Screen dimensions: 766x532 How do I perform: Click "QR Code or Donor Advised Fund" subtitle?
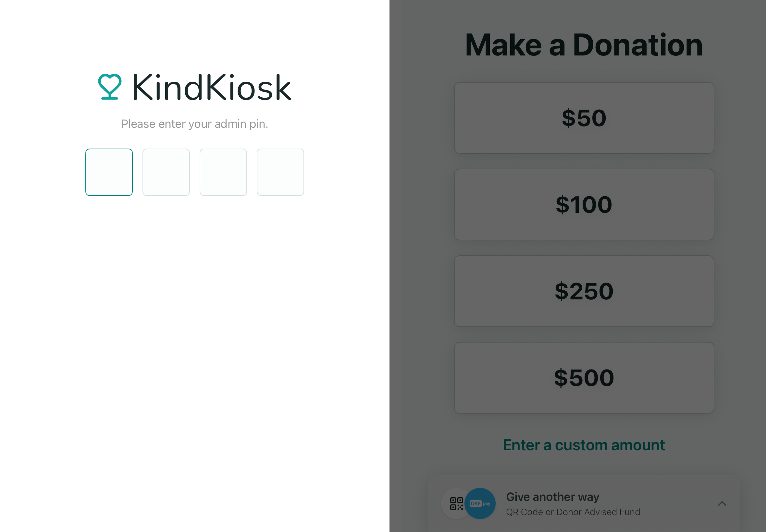tap(573, 512)
